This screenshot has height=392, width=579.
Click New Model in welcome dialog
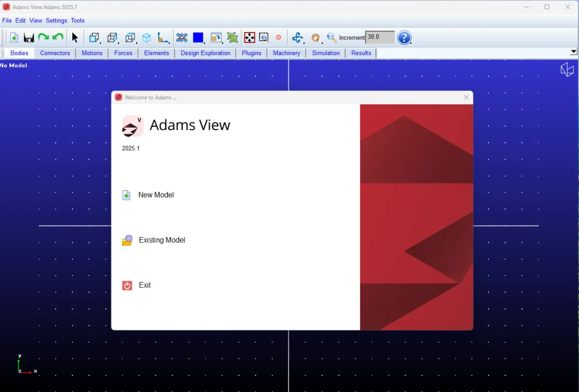click(x=156, y=195)
